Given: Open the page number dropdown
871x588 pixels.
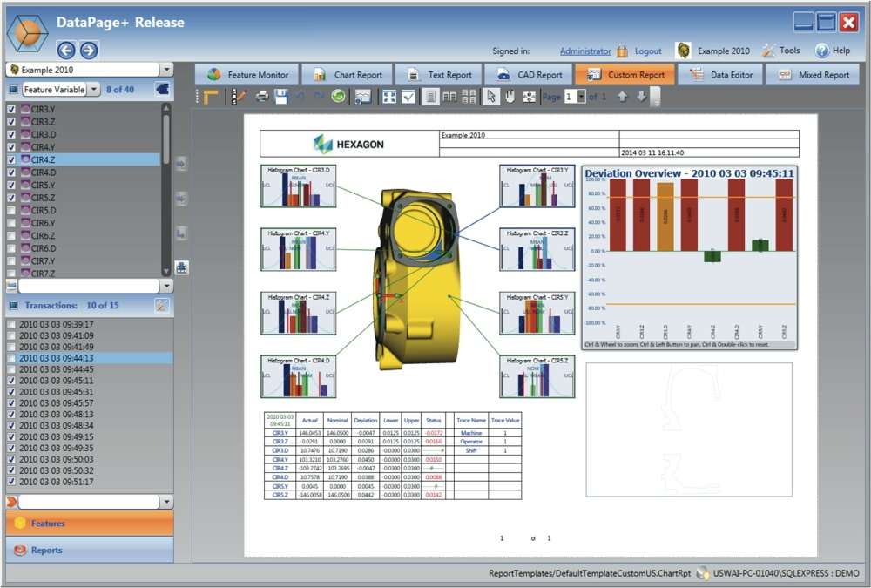Looking at the screenshot, I should pyautogui.click(x=581, y=97).
